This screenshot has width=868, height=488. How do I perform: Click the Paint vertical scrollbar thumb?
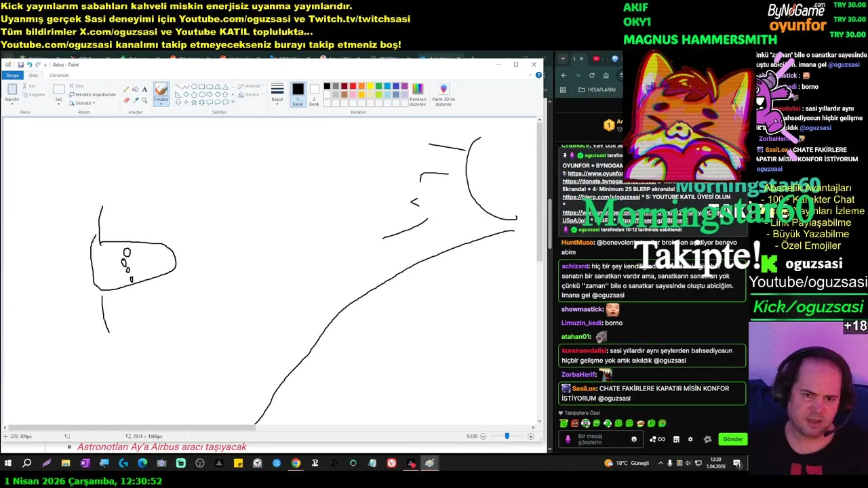[540, 193]
